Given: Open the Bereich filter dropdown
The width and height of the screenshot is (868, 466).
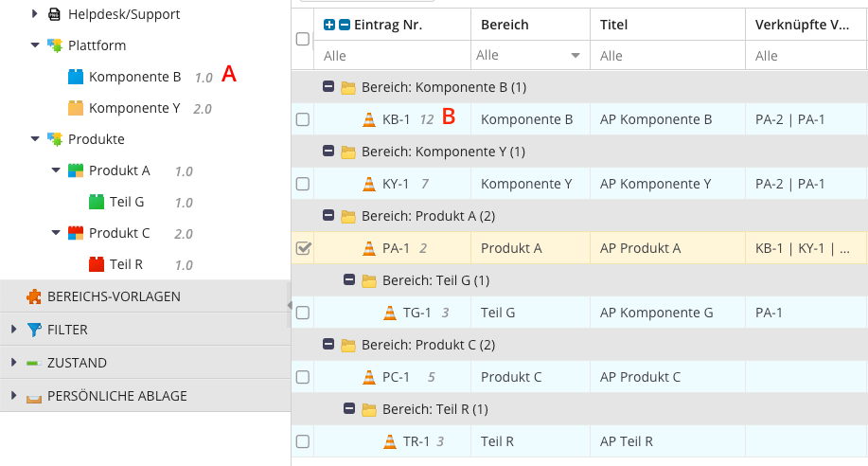Looking at the screenshot, I should pos(576,56).
